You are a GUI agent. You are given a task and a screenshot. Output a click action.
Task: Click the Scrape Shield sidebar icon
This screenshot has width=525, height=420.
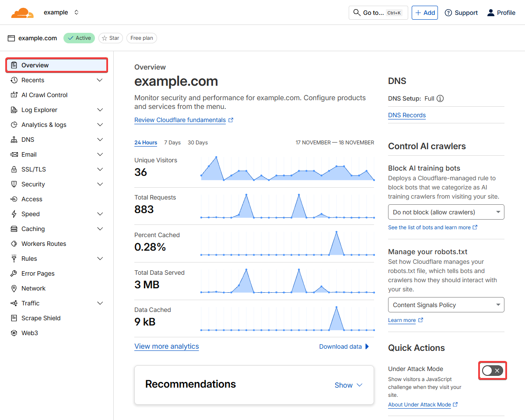(14, 318)
